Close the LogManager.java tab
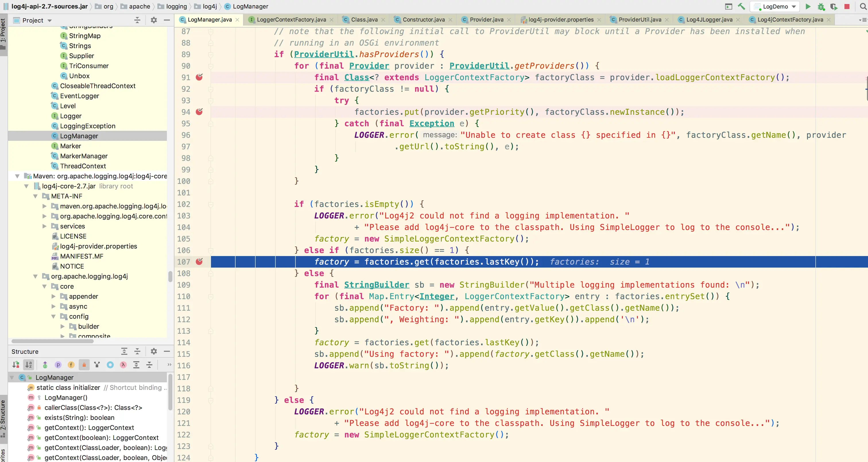 pyautogui.click(x=237, y=20)
